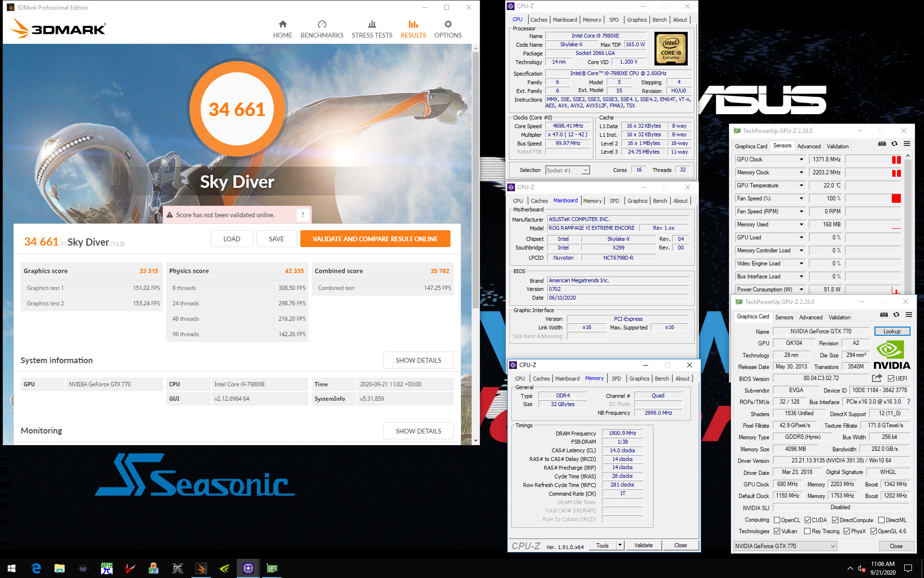Expand GPU Load sensor dropdown
This screenshot has width=924, height=578.
click(801, 237)
